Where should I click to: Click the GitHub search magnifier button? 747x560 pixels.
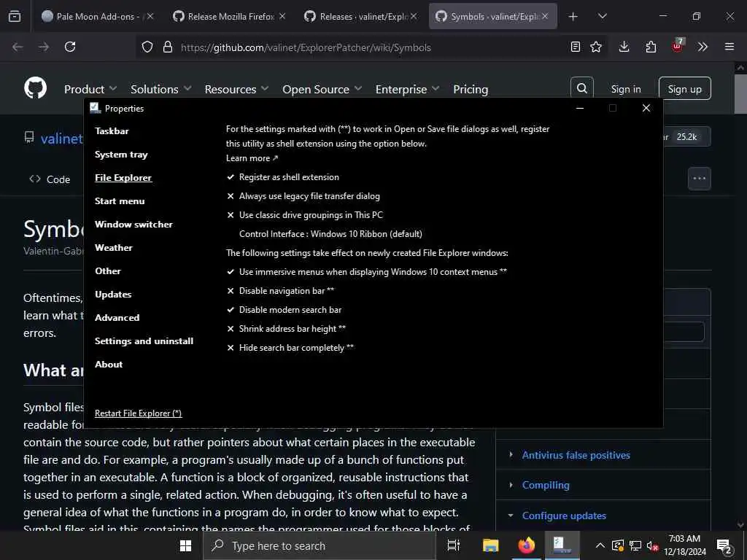click(x=582, y=88)
